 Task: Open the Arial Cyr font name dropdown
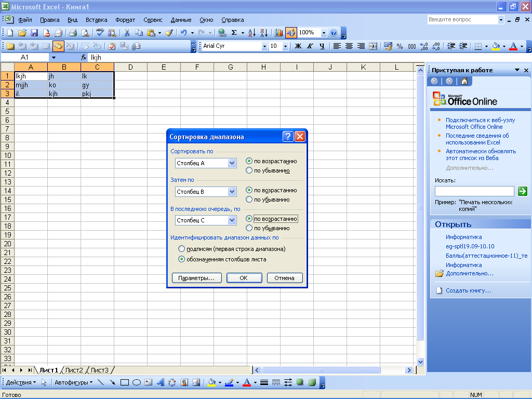click(264, 46)
